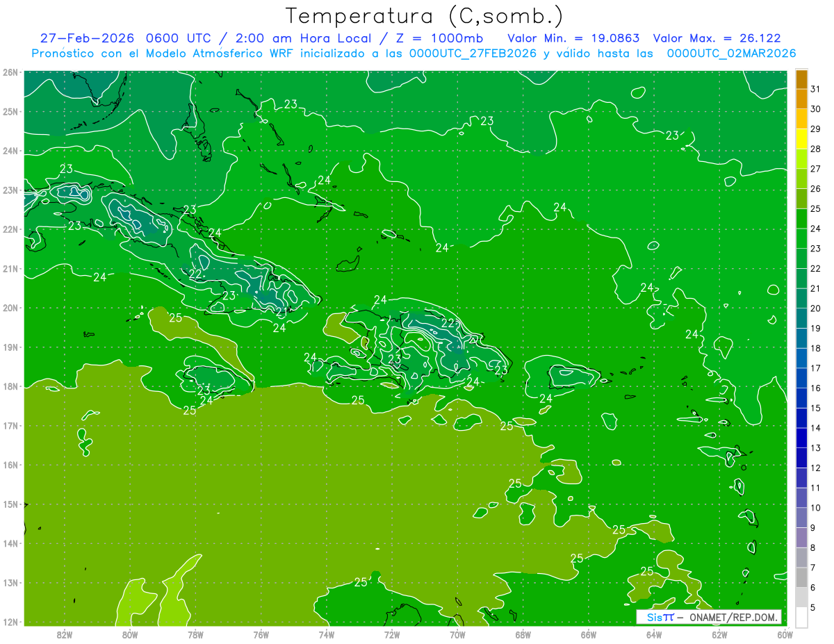Click "0000UTC_27FEB2026" initialization time text
Image resolution: width=834 pixels, height=644 pixels.
pyautogui.click(x=473, y=53)
